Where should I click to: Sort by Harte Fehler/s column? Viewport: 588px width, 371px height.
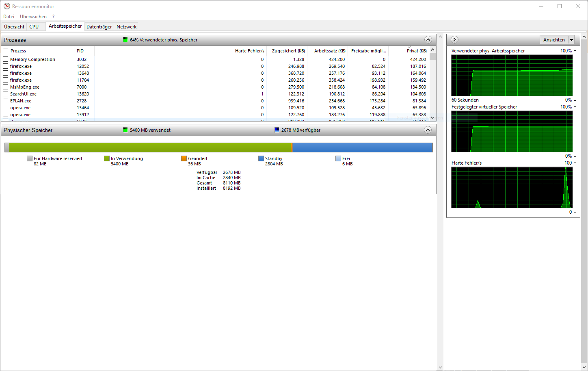pyautogui.click(x=180, y=51)
